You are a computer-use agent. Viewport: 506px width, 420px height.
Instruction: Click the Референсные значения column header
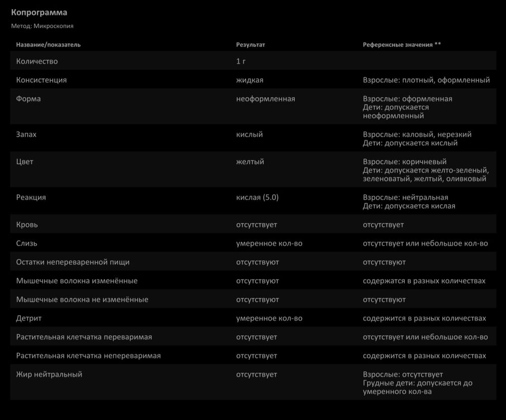click(401, 44)
